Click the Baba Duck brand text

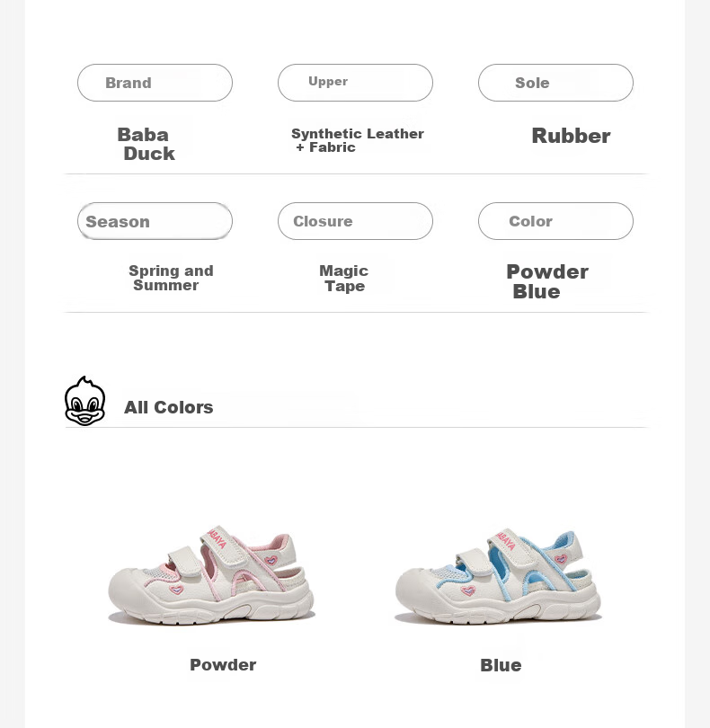coord(146,144)
